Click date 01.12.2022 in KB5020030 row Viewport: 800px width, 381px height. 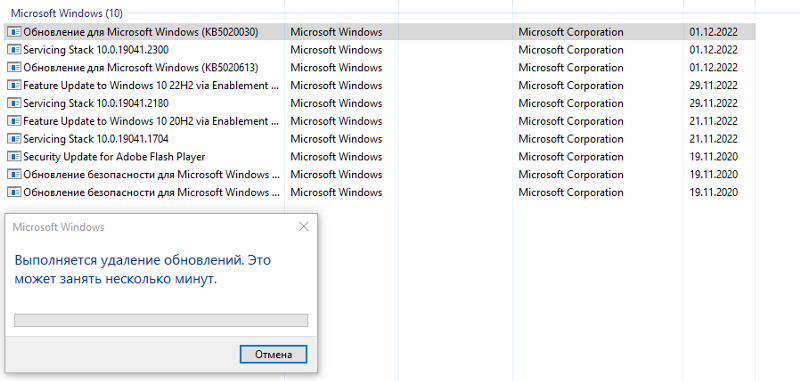pos(713,32)
